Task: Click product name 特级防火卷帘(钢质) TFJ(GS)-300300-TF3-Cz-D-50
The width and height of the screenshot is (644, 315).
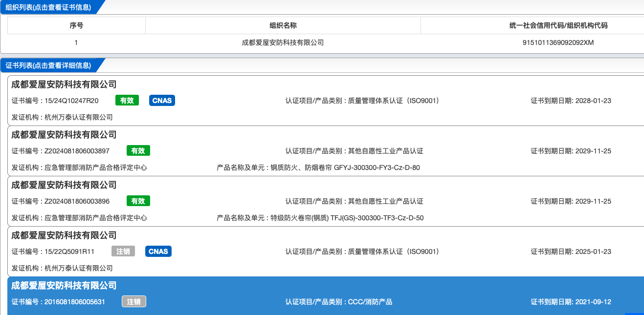Action: (347, 218)
